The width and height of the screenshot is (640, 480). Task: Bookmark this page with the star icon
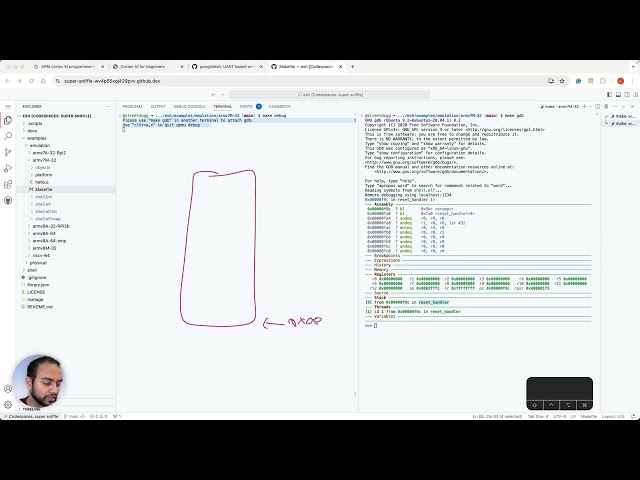click(562, 81)
